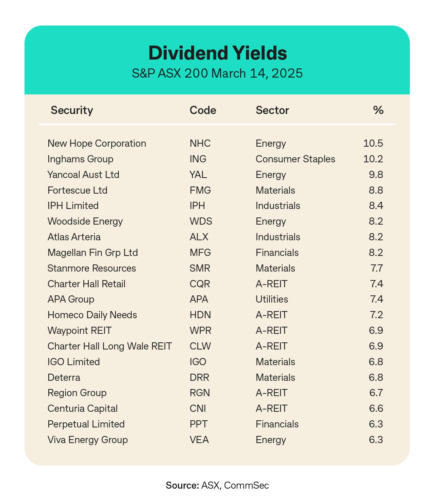The height and width of the screenshot is (504, 435).
Task: Click the Sector column header
Action: [x=272, y=110]
